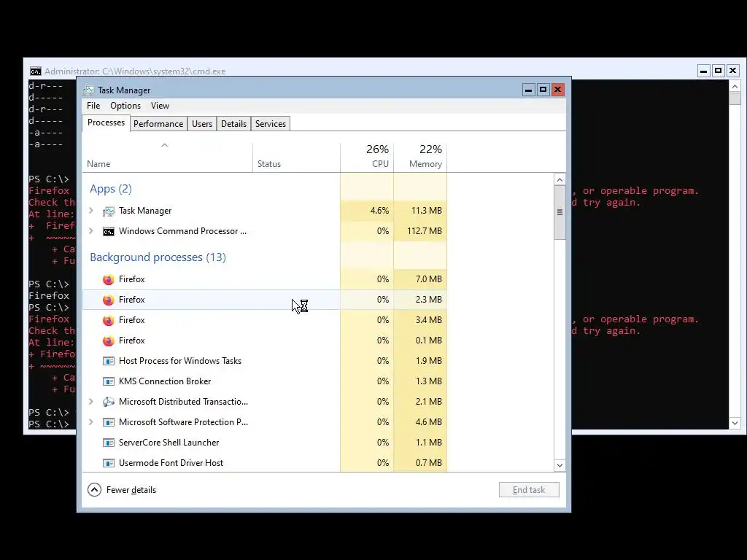This screenshot has width=747, height=560.
Task: Click the Microsoft Software Protection icon
Action: (x=109, y=422)
